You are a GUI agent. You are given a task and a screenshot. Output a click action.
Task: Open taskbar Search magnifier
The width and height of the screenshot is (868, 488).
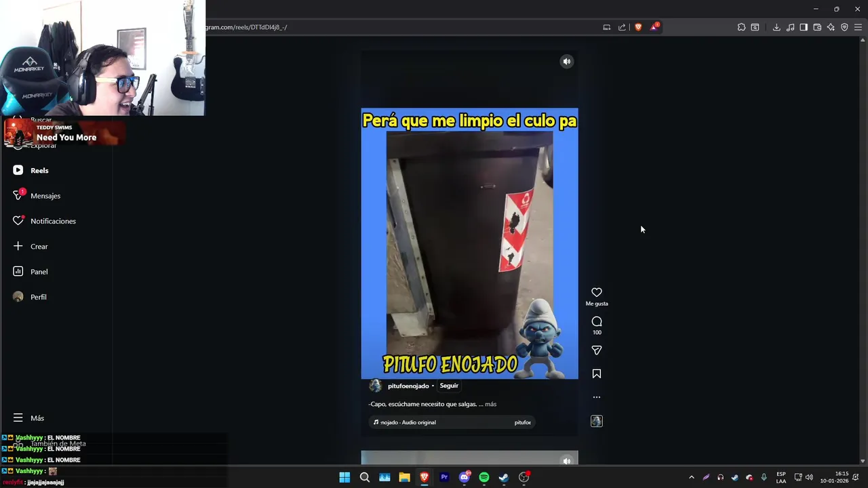tap(365, 477)
